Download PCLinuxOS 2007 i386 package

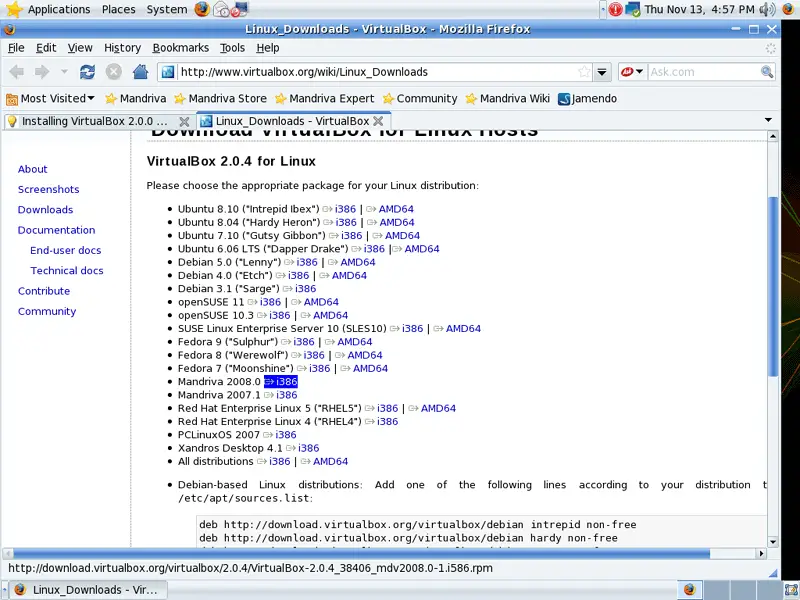285,435
